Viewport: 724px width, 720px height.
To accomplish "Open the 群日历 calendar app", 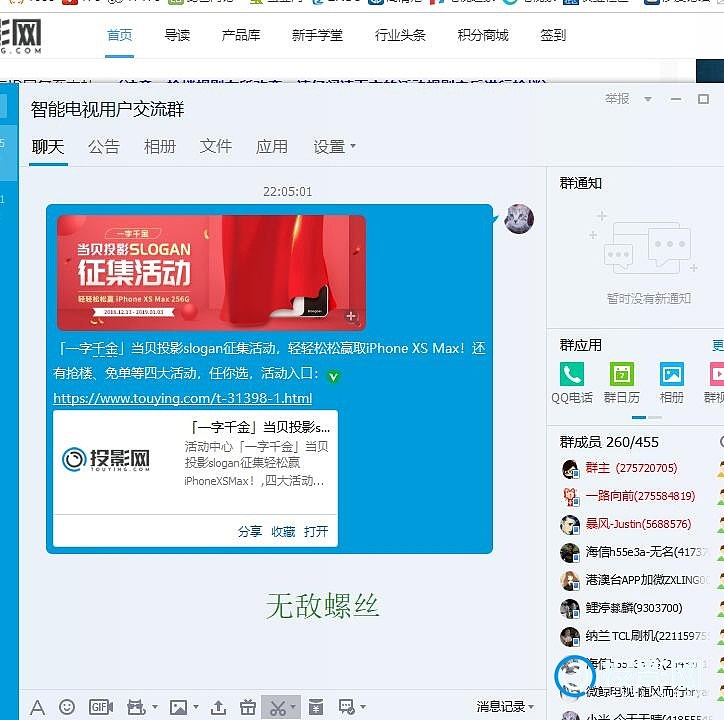I will tap(622, 374).
